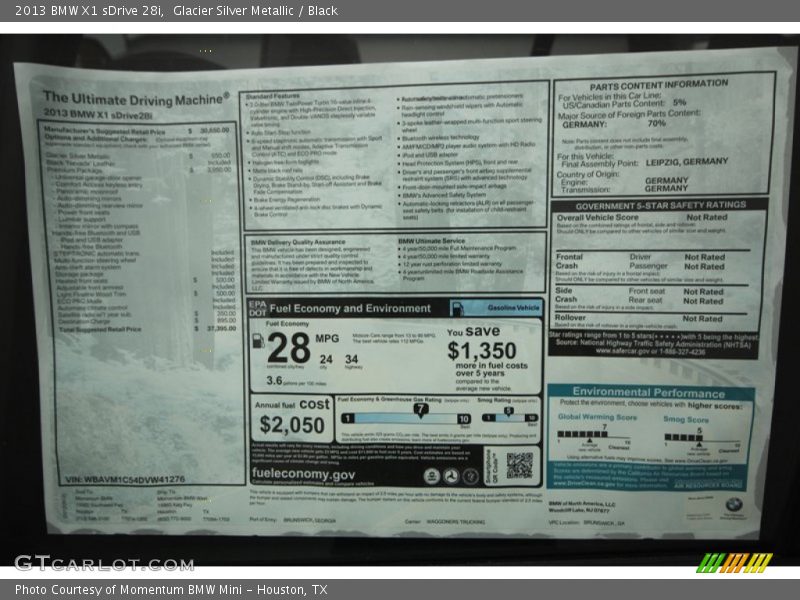Click the $1,350 fuel cost figure
The width and height of the screenshot is (800, 600).
pyautogui.click(x=482, y=351)
